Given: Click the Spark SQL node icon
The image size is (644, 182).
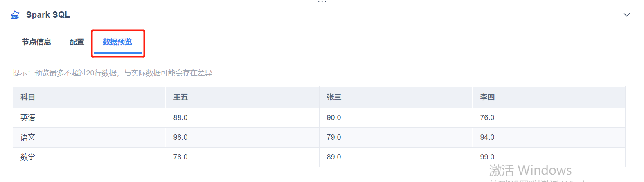Looking at the screenshot, I should (x=15, y=15).
